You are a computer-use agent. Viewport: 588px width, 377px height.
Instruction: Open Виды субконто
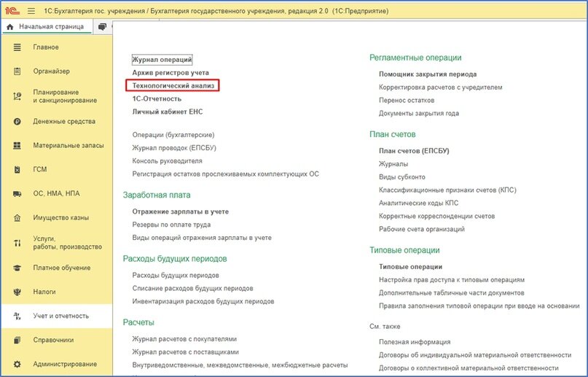(402, 177)
